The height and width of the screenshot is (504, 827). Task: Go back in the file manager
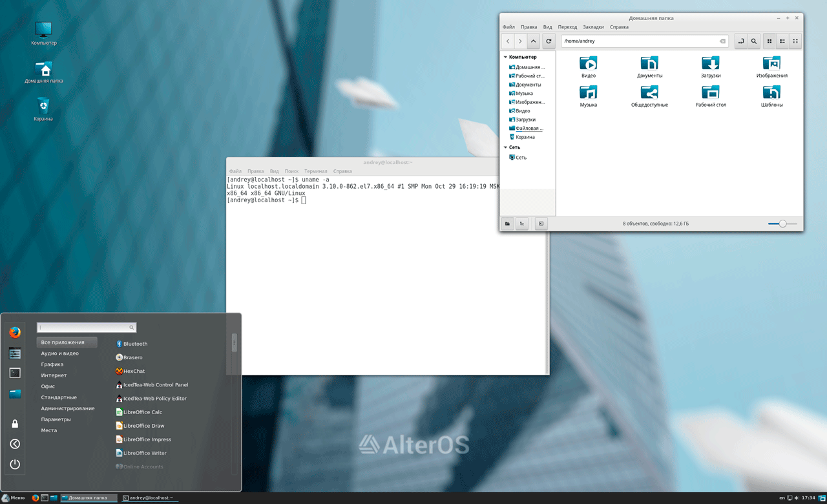pos(508,41)
